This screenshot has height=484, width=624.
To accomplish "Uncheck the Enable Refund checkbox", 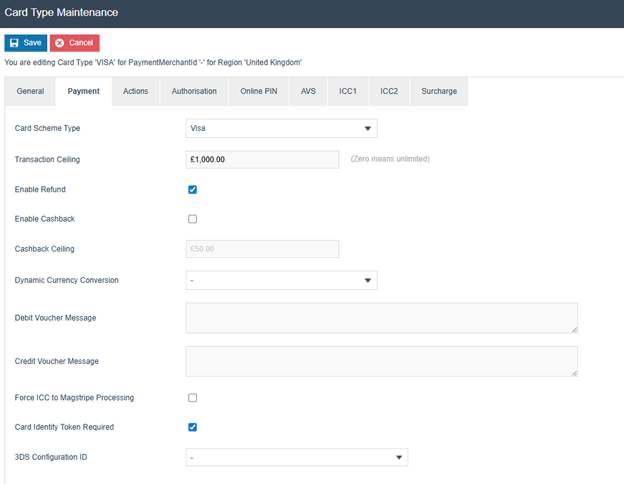I will coord(193,189).
